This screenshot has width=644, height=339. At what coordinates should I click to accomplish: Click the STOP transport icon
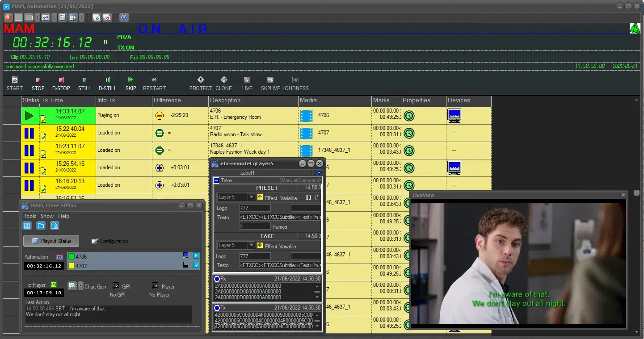point(38,80)
